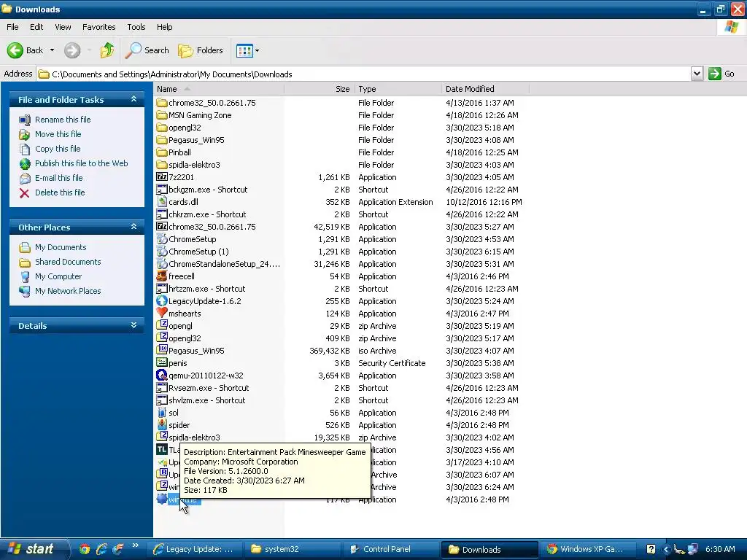The width and height of the screenshot is (747, 560).
Task: Sort by the Size column header
Action: [x=318, y=89]
